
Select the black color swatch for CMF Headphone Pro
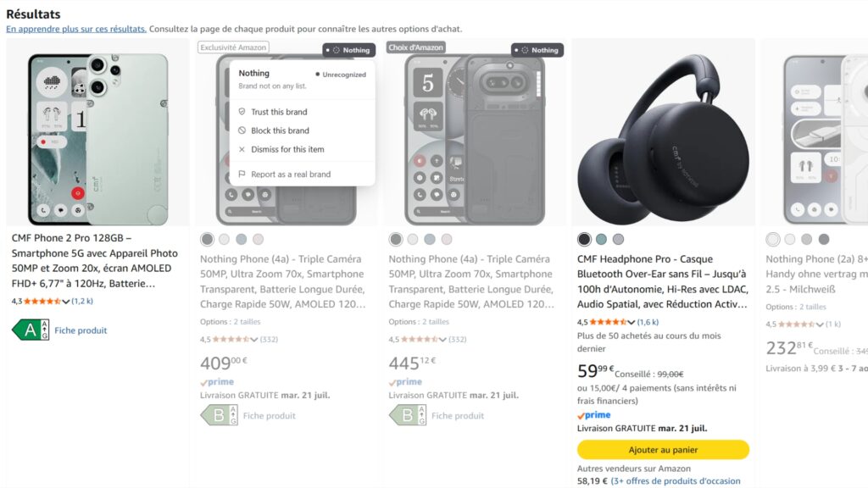(584, 239)
